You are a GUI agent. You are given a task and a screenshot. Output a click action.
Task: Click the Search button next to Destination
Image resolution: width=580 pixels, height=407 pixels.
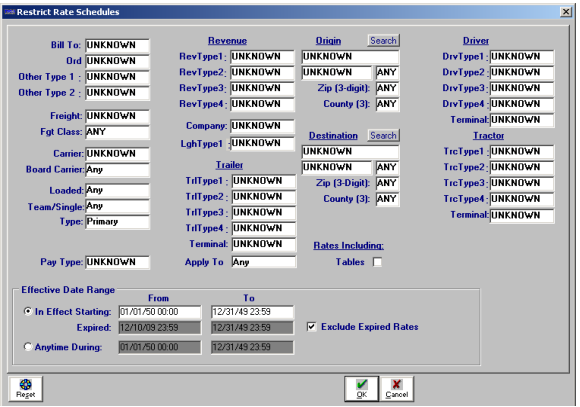point(383,135)
